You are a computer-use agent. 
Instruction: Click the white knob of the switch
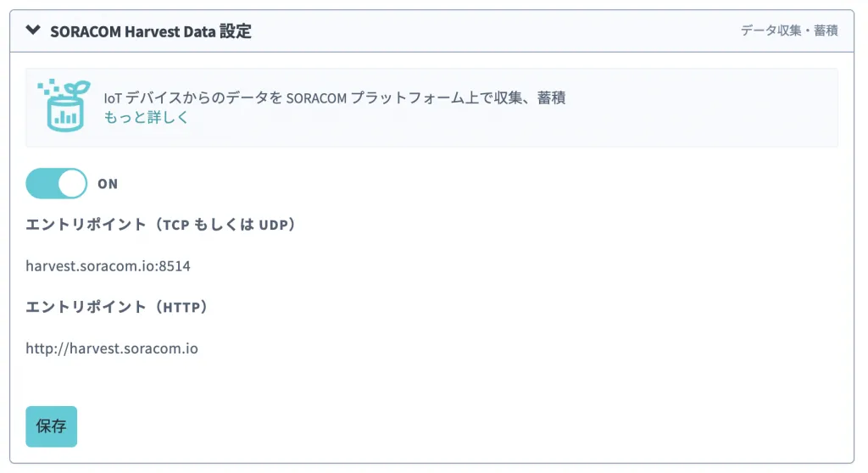(72, 184)
